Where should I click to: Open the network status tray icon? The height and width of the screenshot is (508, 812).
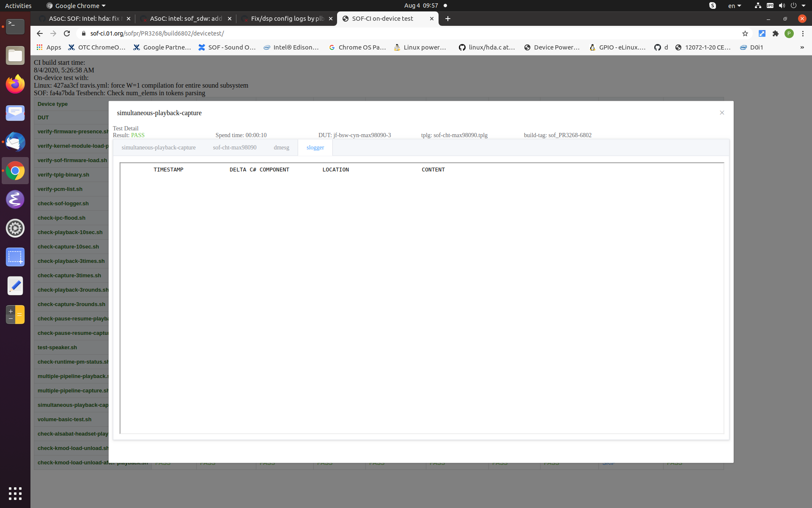click(x=758, y=6)
